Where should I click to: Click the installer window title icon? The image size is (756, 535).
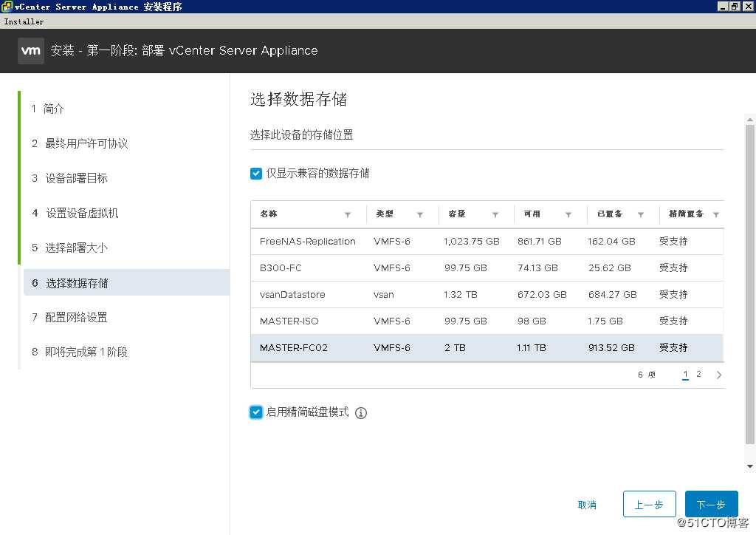pyautogui.click(x=7, y=6)
